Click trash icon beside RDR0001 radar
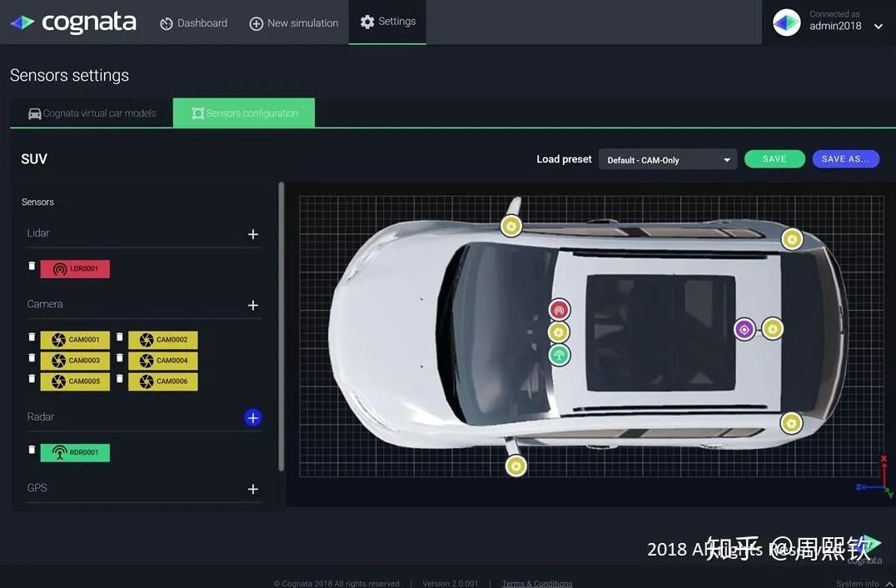This screenshot has width=896, height=588. click(32, 450)
